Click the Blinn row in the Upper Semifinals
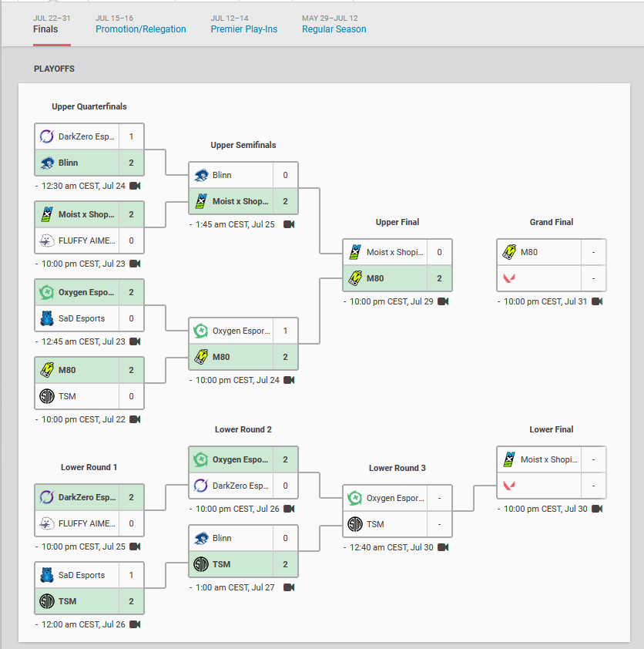The width and height of the screenshot is (644, 649). [243, 175]
